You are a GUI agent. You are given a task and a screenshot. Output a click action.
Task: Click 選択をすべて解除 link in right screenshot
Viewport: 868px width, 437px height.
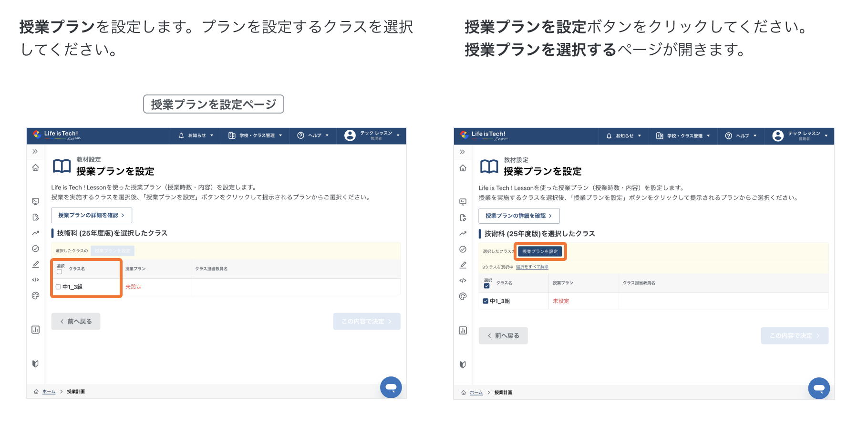[x=532, y=267]
